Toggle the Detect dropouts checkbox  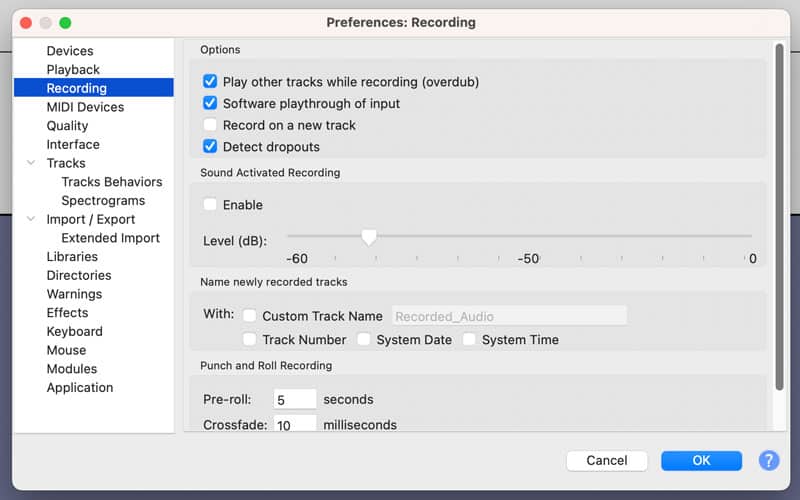(x=210, y=147)
